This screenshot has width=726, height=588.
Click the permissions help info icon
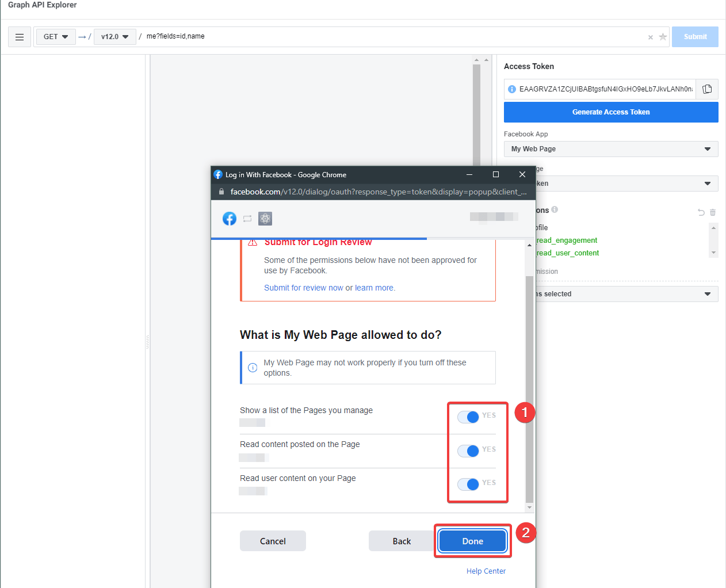[x=555, y=210]
